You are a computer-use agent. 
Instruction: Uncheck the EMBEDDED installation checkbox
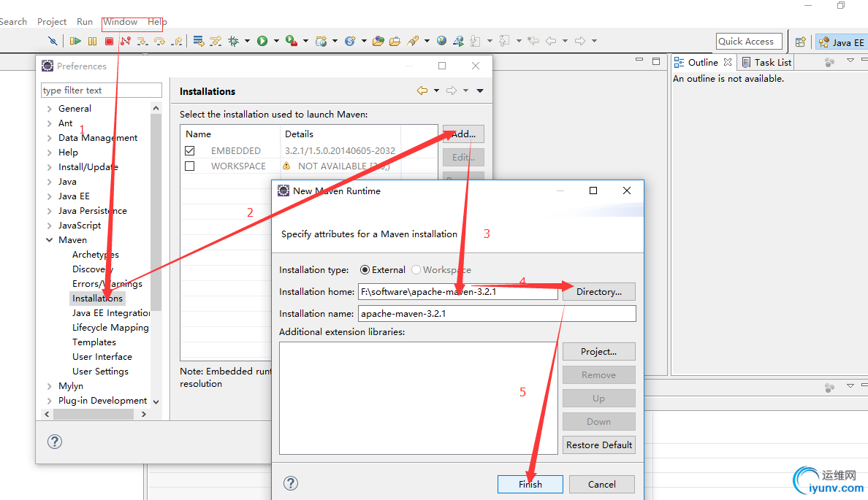[190, 150]
